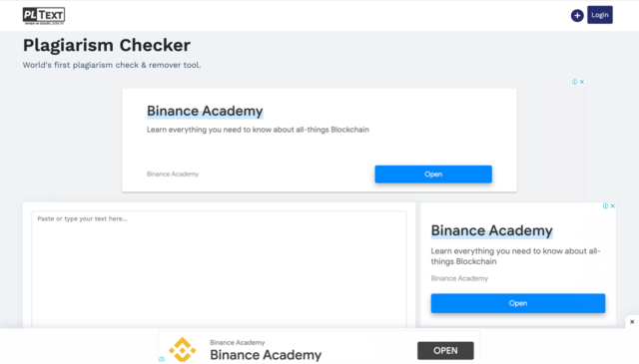The height and width of the screenshot is (364, 639).
Task: Click the bottom ad Binance Academy title
Action: [266, 355]
